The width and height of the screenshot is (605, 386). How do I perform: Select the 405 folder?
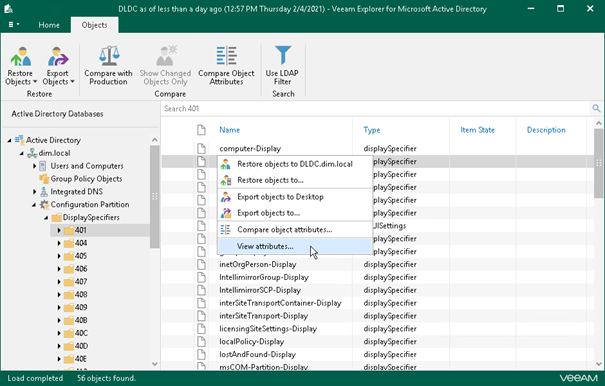[81, 256]
